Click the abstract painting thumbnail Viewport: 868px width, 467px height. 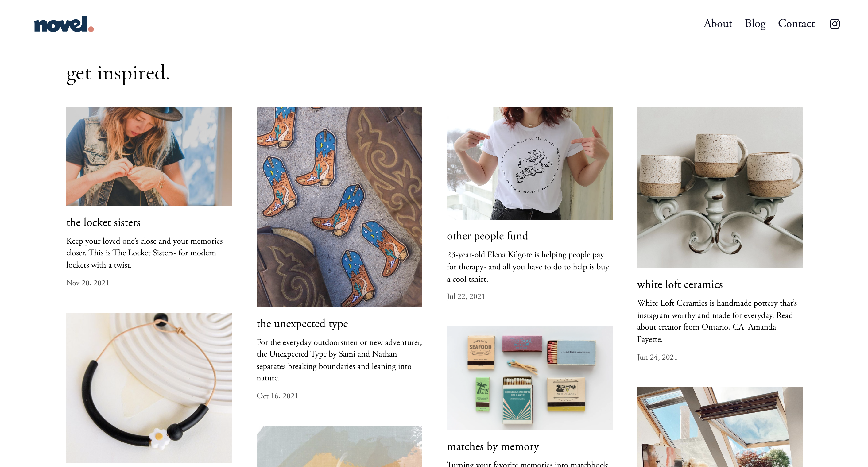[339, 446]
